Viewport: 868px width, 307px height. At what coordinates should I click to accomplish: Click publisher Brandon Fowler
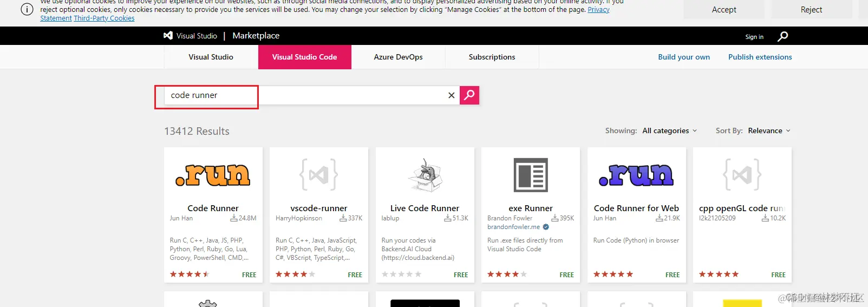click(510, 218)
